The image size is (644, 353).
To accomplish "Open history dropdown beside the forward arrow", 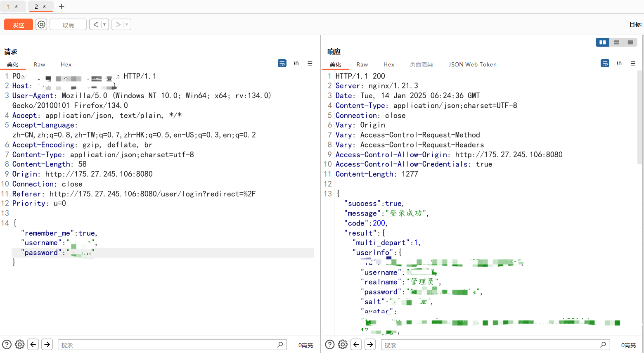I will point(127,25).
